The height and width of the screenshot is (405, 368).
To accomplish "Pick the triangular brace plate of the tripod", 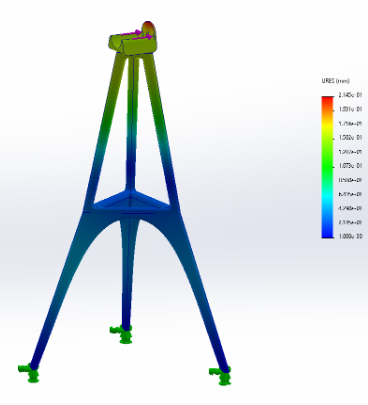I will pyautogui.click(x=132, y=200).
